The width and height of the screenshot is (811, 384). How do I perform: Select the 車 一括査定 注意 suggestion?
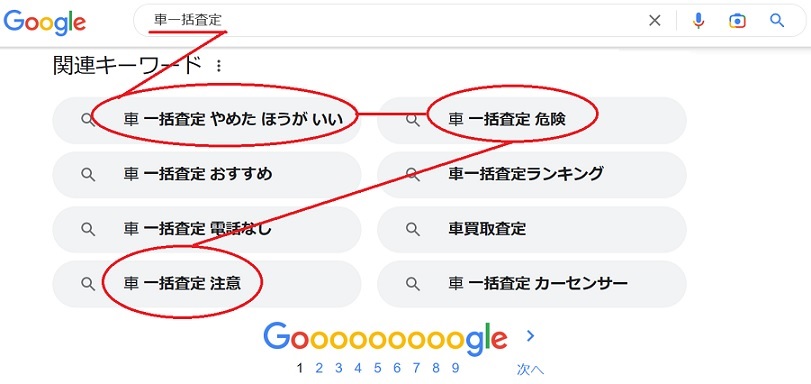pyautogui.click(x=207, y=284)
